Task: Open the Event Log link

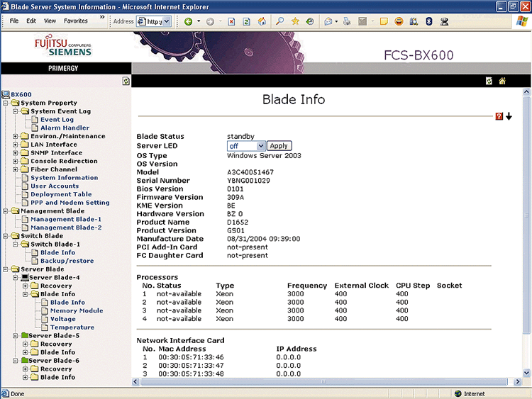Action: [x=57, y=120]
